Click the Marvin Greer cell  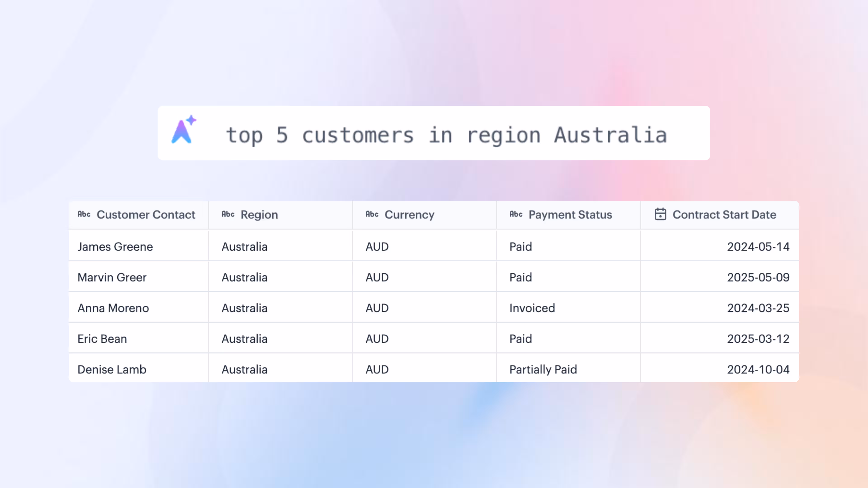112,277
